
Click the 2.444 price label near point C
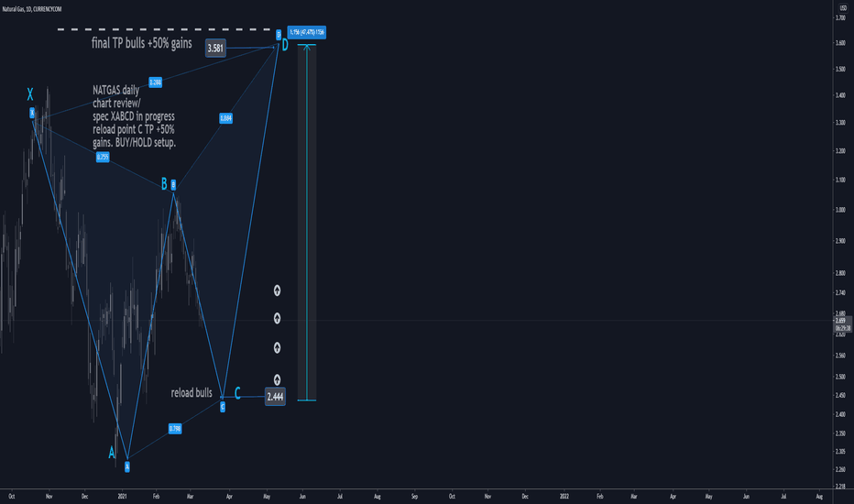click(275, 397)
